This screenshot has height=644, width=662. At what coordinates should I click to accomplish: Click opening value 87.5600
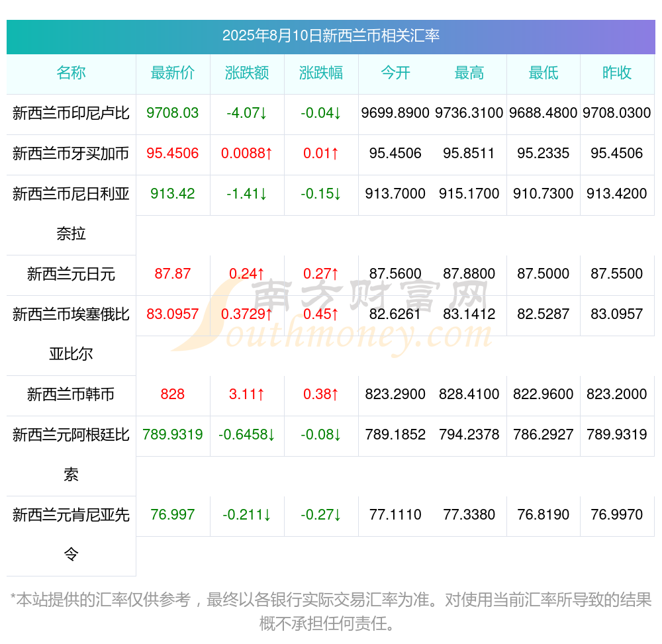pos(395,273)
